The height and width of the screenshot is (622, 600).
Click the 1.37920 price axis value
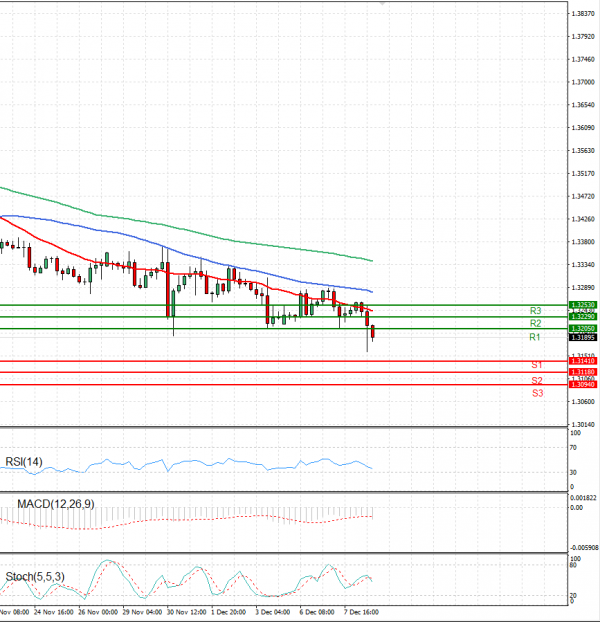point(583,36)
